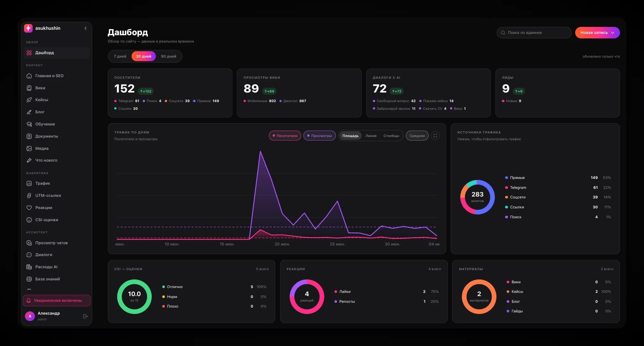Viewport: 644px width, 346px height.
Task: Click the Реакции heart icon
Action: (x=29, y=208)
